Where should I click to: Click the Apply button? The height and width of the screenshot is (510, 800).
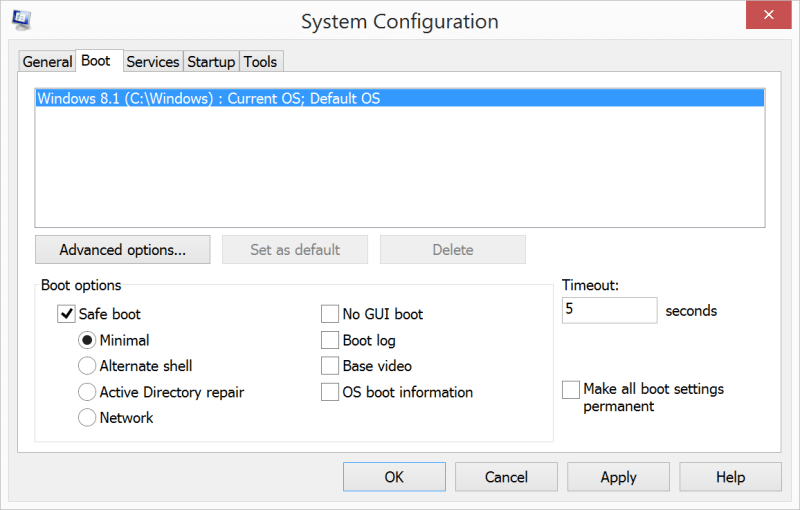tap(618, 477)
